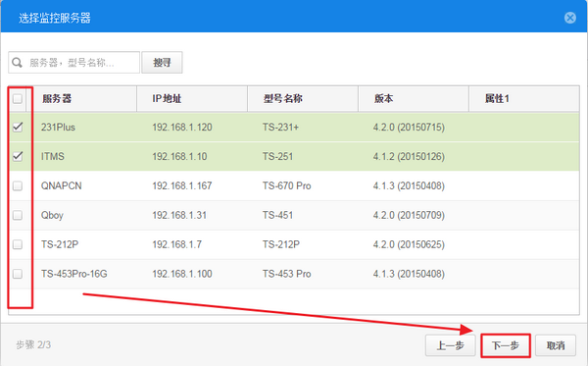Click version 4.2.0 (20150625)
This screenshot has height=366, width=588.
[409, 244]
